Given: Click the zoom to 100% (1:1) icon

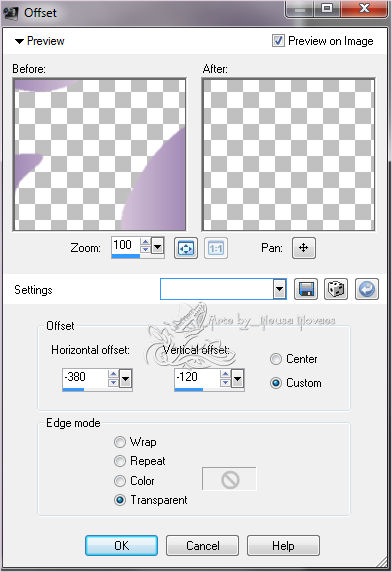Looking at the screenshot, I should click(216, 248).
